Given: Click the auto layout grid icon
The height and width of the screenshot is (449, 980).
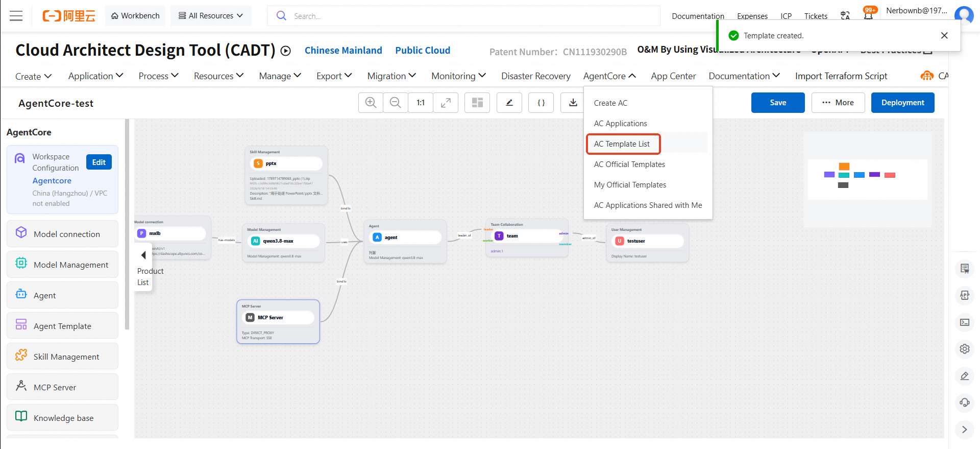Looking at the screenshot, I should (477, 103).
